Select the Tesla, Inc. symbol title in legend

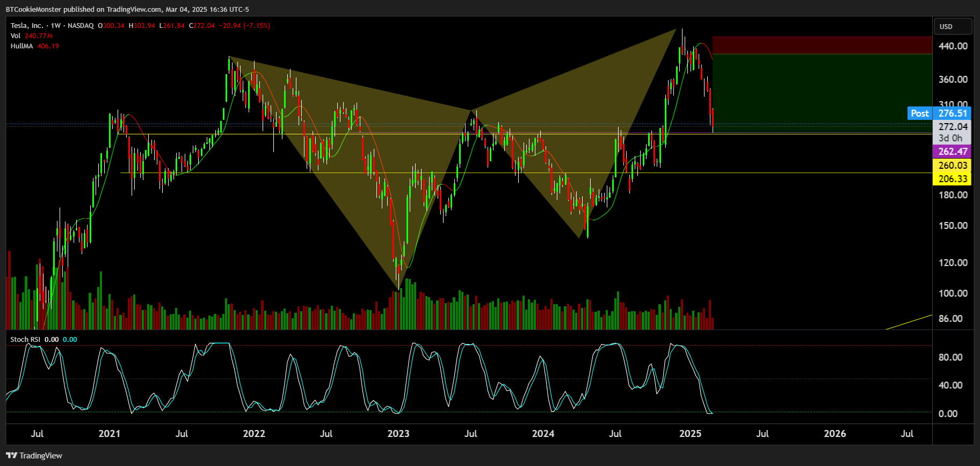tap(27, 25)
